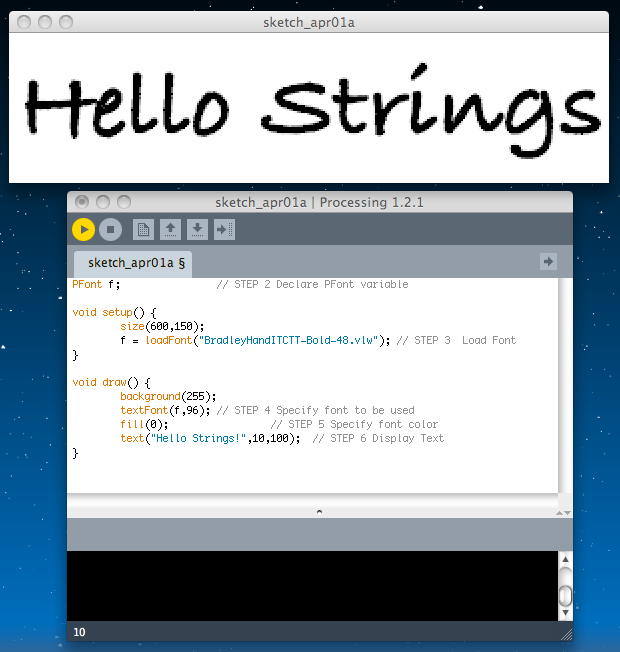620x652 pixels.
Task: Click the console scrollbar thumb
Action: (x=565, y=596)
